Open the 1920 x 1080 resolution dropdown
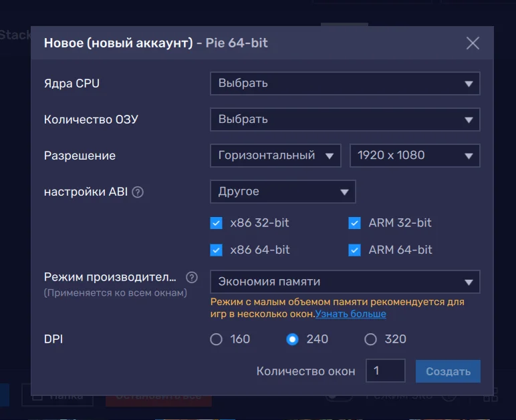Viewport: 516px width, 420px height. pos(414,156)
